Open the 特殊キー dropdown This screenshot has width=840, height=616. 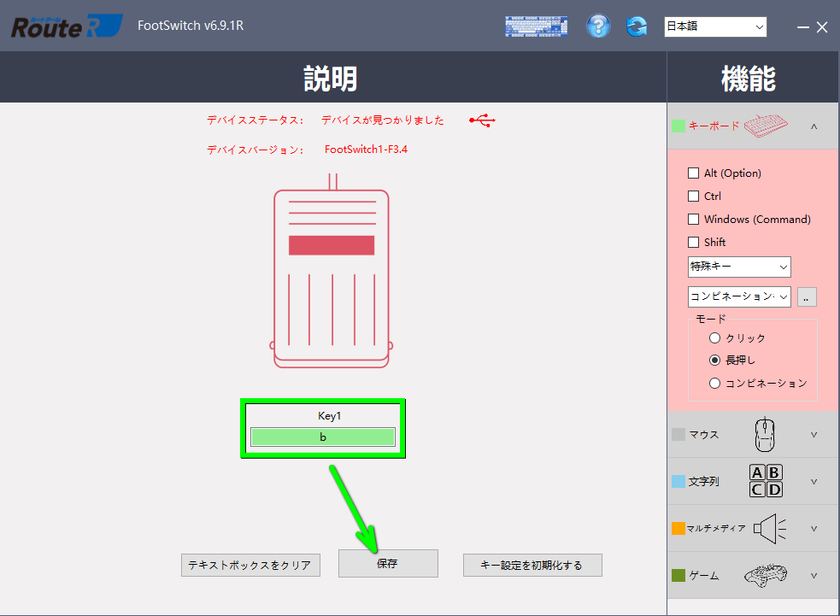738,267
